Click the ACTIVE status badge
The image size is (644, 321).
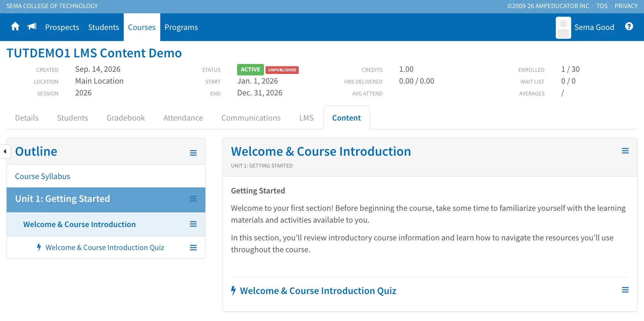[250, 70]
